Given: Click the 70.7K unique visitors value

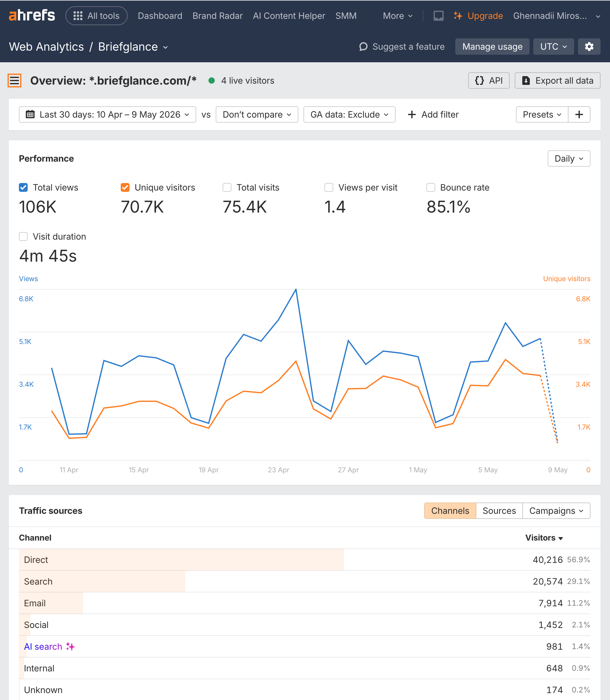Looking at the screenshot, I should click(x=142, y=207).
